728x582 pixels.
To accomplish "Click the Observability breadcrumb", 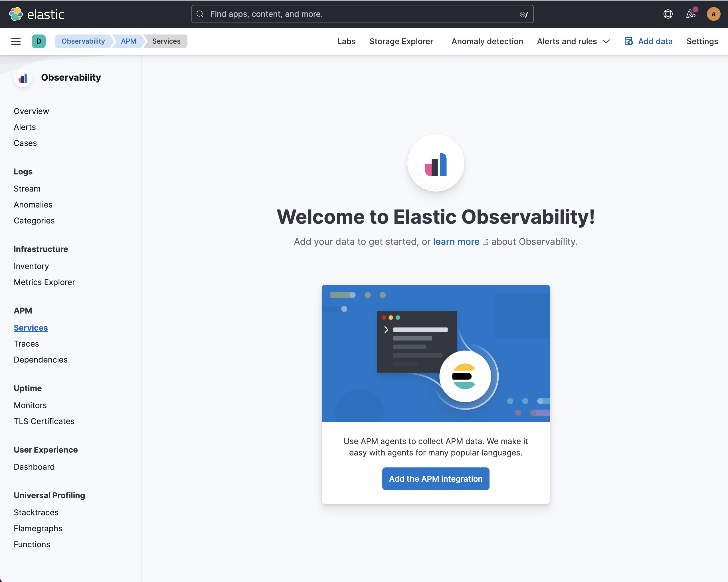I will pyautogui.click(x=83, y=41).
